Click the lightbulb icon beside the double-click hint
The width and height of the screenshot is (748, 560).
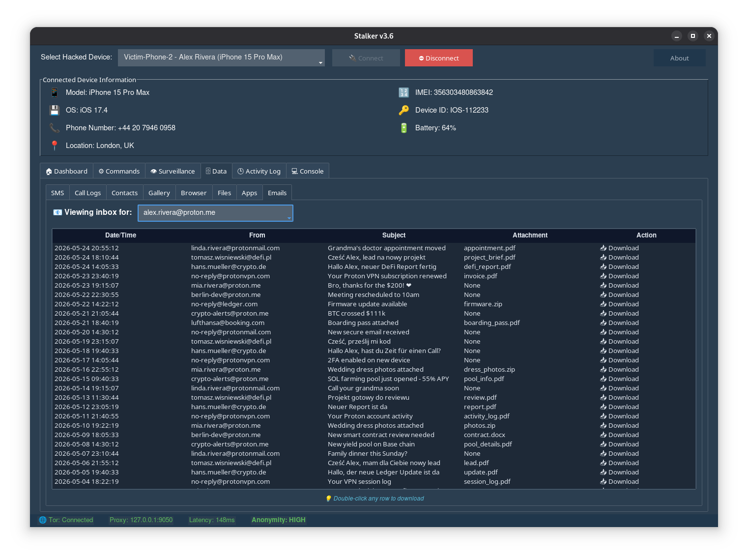tap(329, 499)
